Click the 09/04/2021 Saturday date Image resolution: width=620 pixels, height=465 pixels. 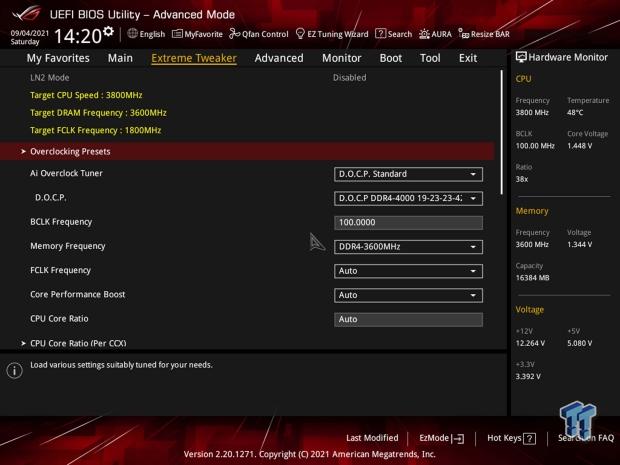30,37
